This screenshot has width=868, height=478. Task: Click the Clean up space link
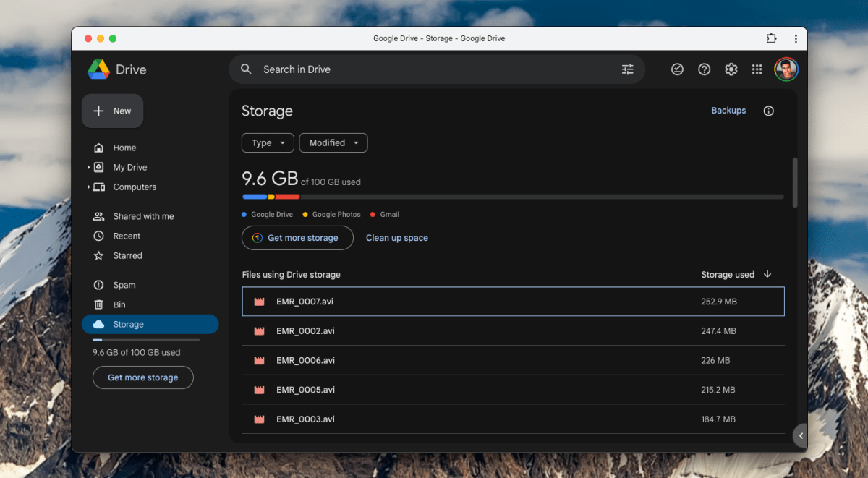click(x=396, y=237)
